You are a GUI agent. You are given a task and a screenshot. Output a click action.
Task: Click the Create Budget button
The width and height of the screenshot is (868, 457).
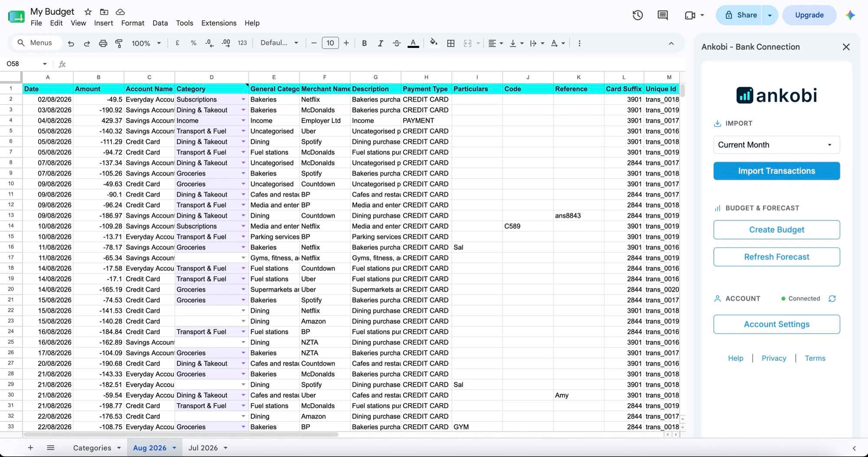[776, 229]
